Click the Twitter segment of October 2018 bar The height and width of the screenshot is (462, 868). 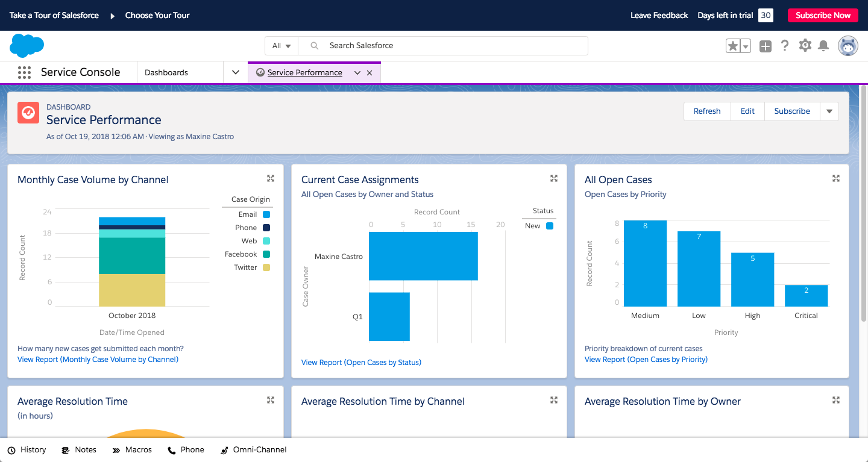pos(132,290)
